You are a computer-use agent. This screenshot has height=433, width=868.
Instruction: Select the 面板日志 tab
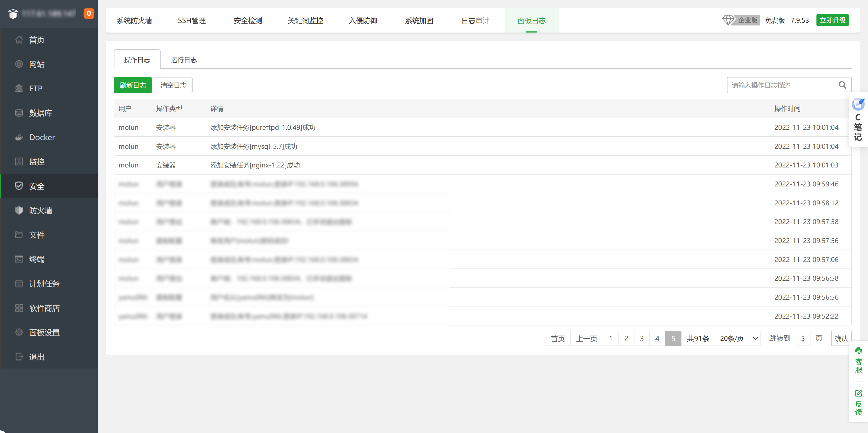(x=531, y=21)
